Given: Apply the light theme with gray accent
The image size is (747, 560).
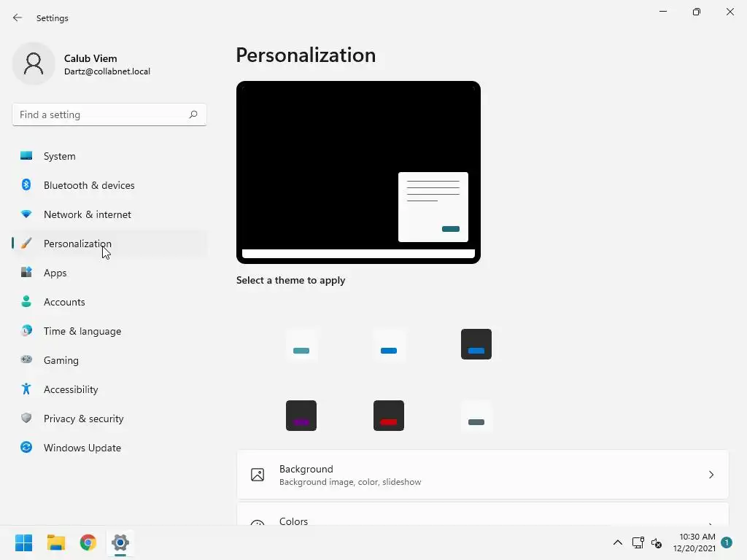Looking at the screenshot, I should coord(476,416).
